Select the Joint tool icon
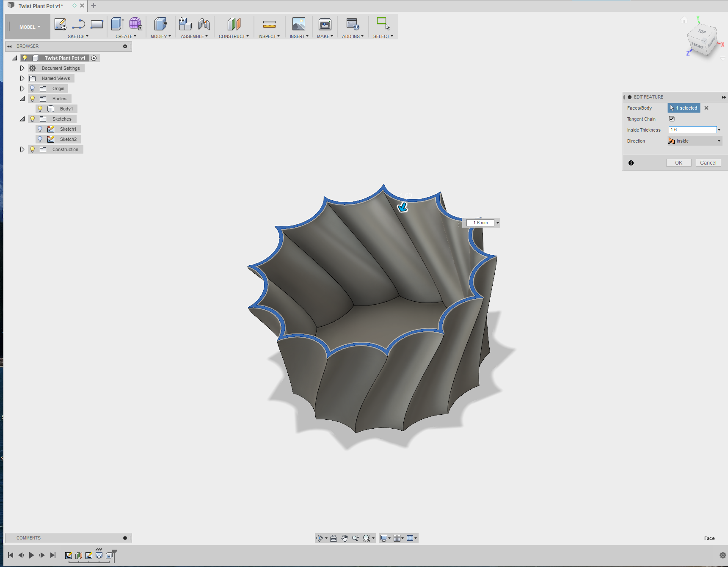Image resolution: width=728 pixels, height=567 pixels. 204,24
